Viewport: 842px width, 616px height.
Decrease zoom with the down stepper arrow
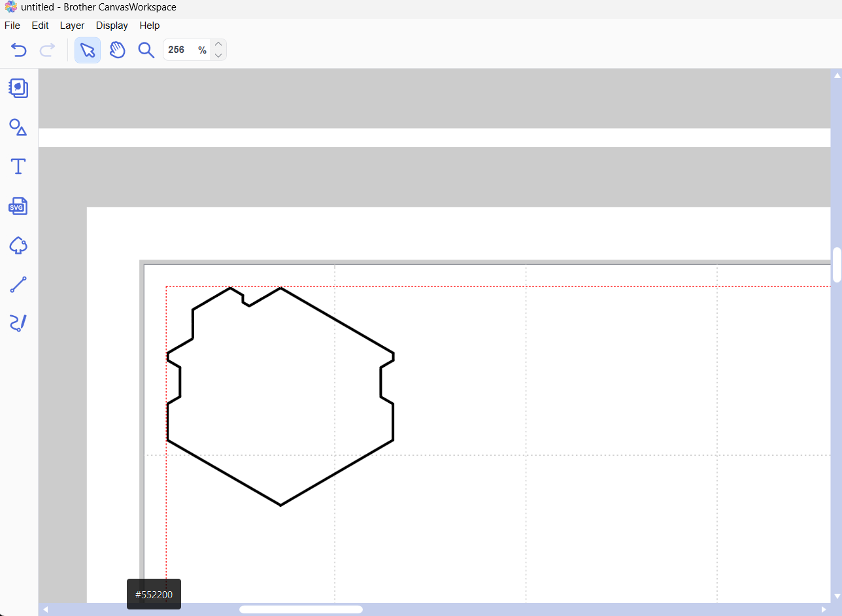point(219,56)
